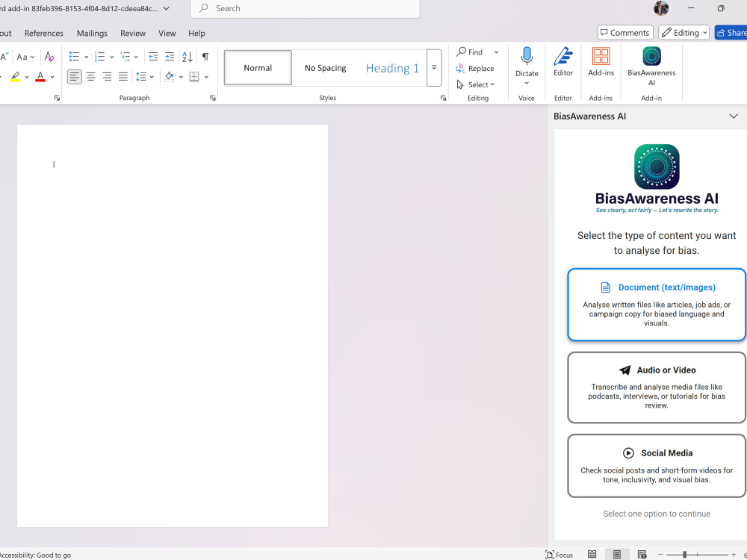Open borders dropdown arrow
This screenshot has width=747, height=560.
206,77
